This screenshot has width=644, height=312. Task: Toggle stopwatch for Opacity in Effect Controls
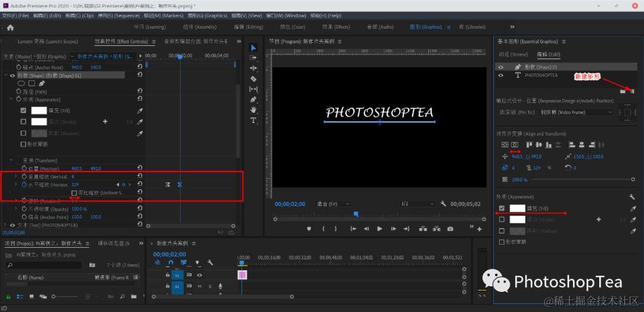[24, 209]
